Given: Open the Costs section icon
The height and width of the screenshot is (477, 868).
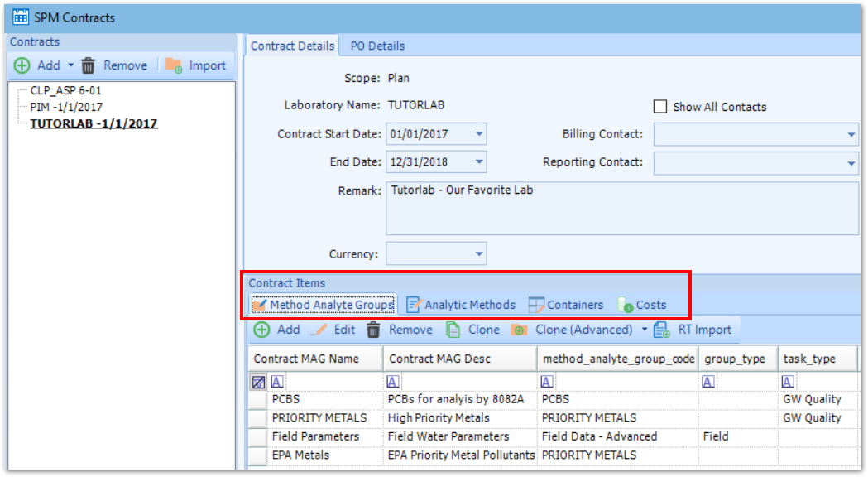Looking at the screenshot, I should [622, 304].
